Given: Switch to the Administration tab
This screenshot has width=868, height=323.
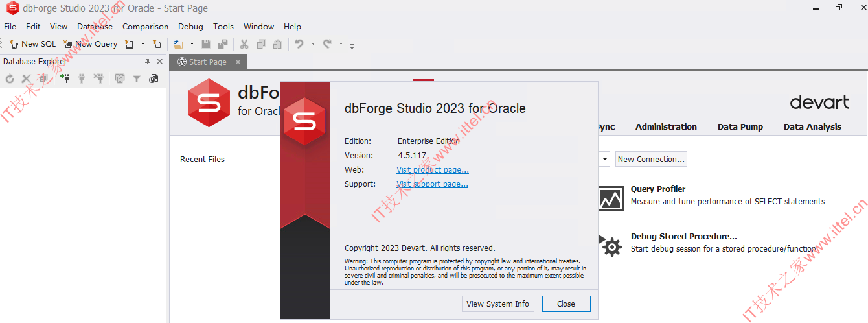Looking at the screenshot, I should 666,126.
